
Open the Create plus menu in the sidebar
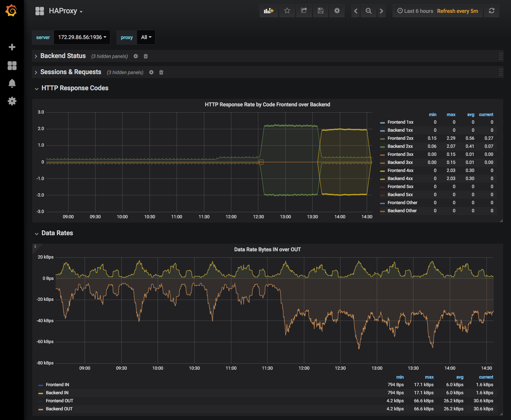(x=12, y=47)
